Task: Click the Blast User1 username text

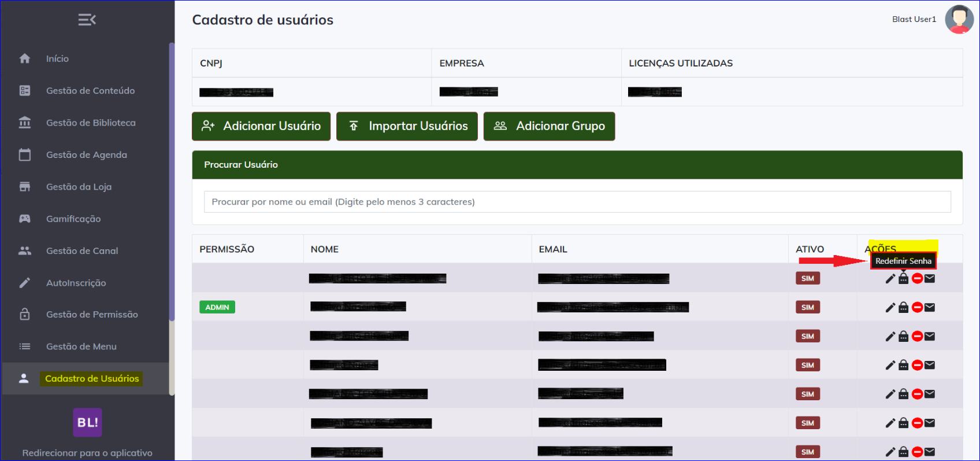Action: [914, 19]
